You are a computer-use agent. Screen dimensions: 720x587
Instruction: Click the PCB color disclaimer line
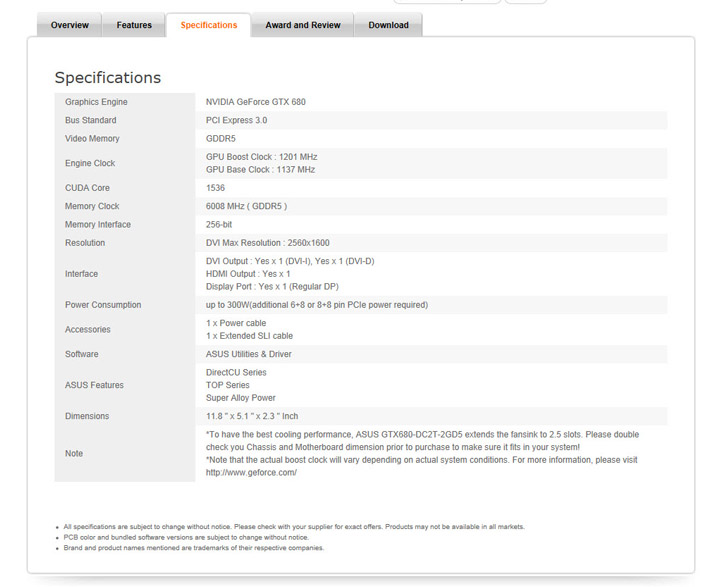click(186, 537)
